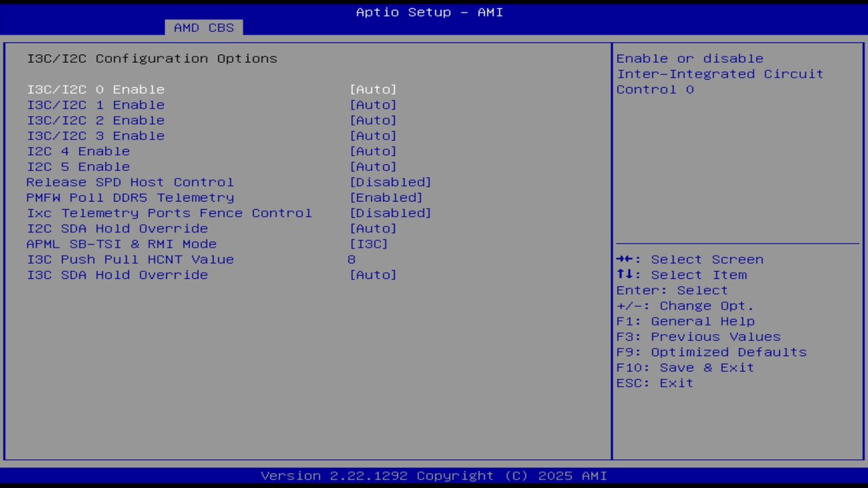
Task: Click the Aptio Setup - AMI title
Action: (x=430, y=12)
